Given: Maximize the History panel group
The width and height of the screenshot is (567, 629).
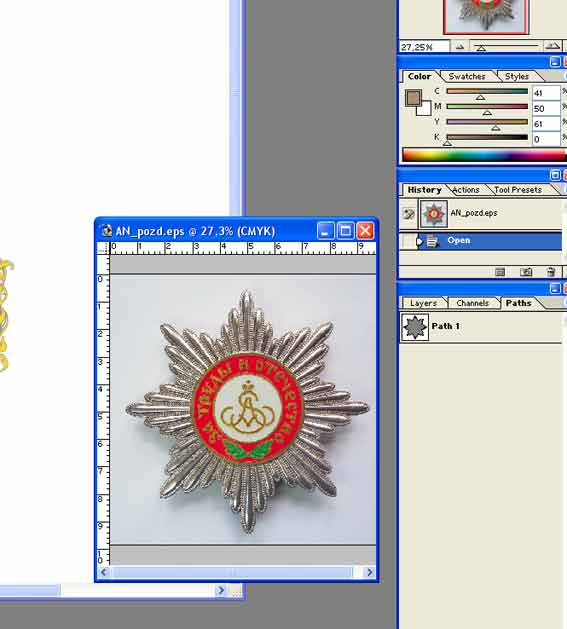Looking at the screenshot, I should 555,175.
